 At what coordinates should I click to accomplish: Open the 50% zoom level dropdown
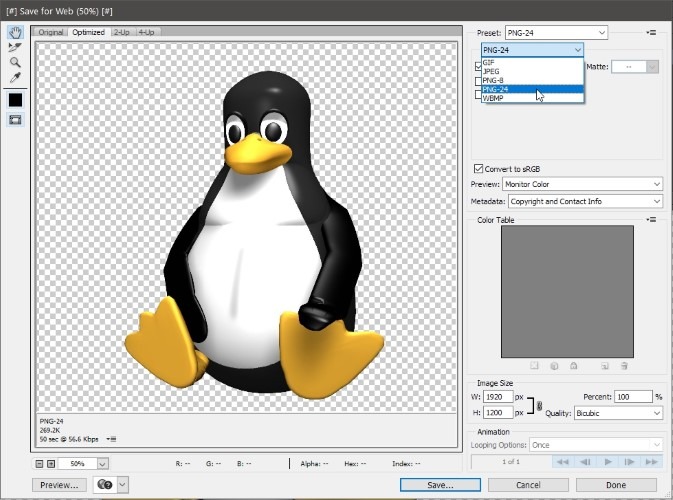pos(102,464)
